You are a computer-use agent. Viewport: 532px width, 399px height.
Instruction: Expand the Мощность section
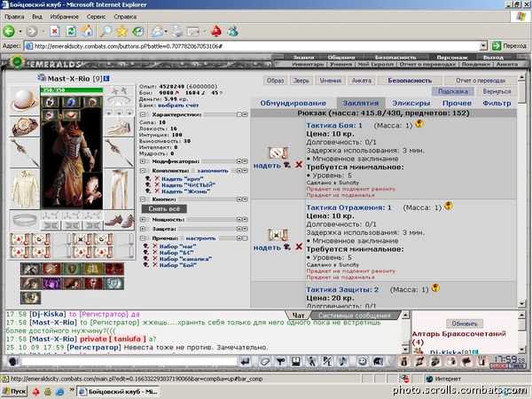coord(143,220)
